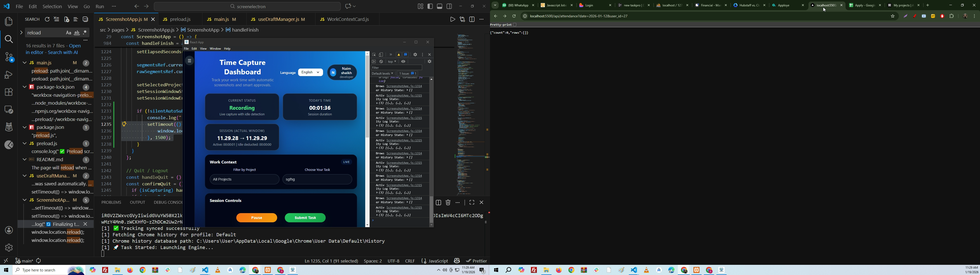Toggle Match Case in search box
The height and width of the screenshot is (275, 980).
tap(68, 33)
